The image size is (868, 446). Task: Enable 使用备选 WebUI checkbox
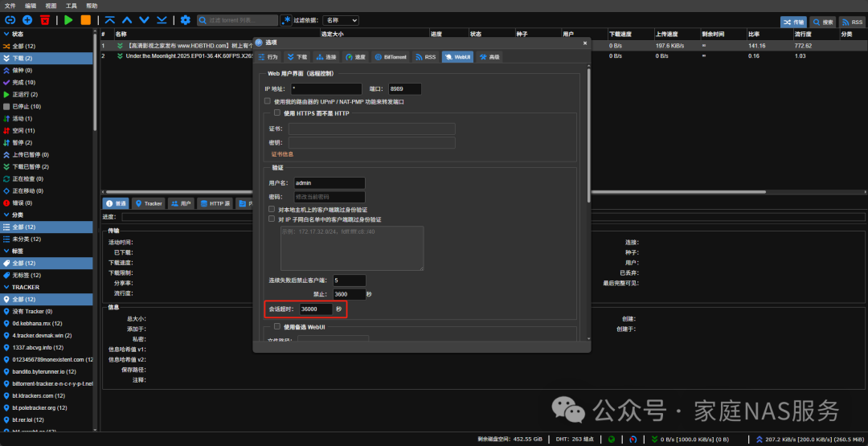point(277,326)
